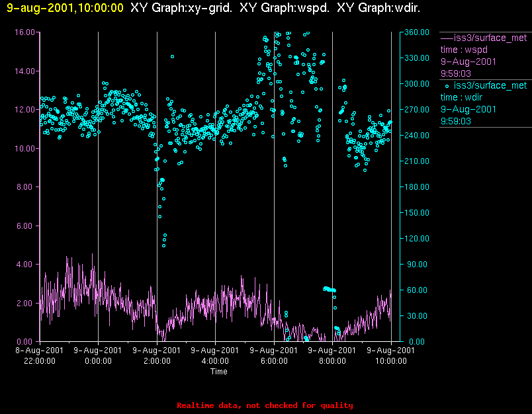
Task: Click right axis label 60.00
Action: point(417,290)
